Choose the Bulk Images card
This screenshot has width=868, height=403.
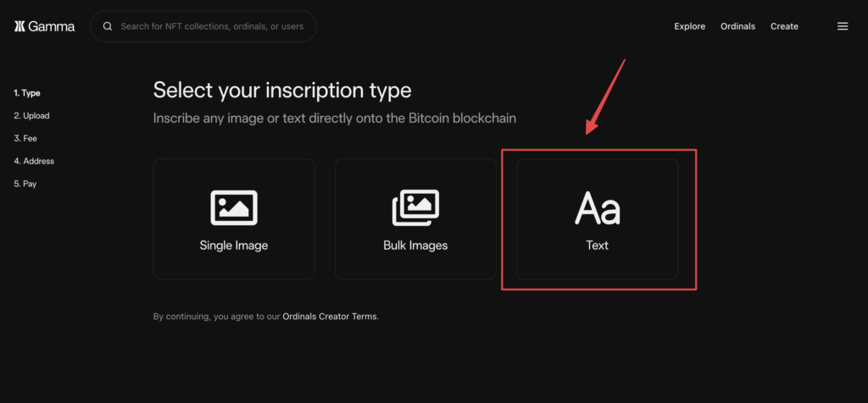[x=415, y=219]
